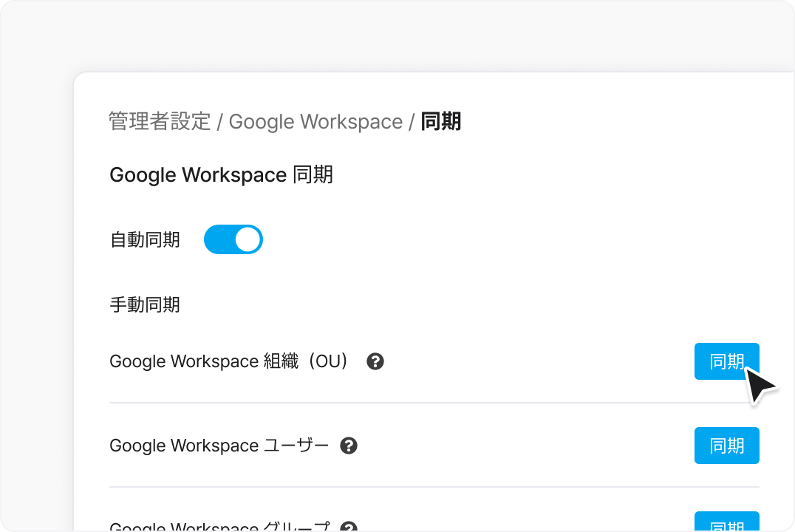The width and height of the screenshot is (795, 532).
Task: Click the 自動同期 label text
Action: 145,240
